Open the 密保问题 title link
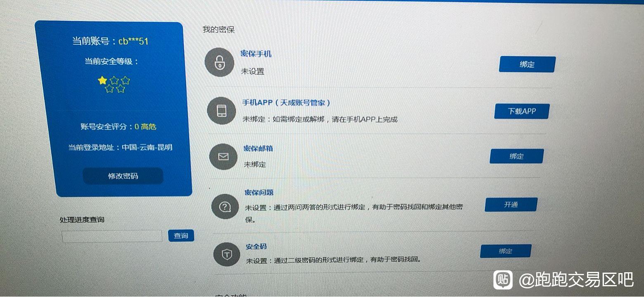The width and height of the screenshot is (644, 297). tap(259, 193)
